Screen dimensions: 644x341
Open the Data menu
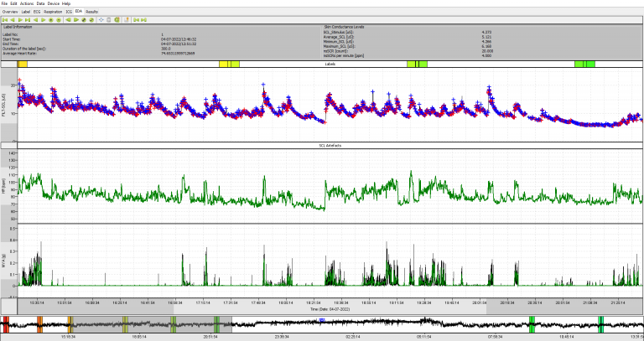pyautogui.click(x=40, y=3)
